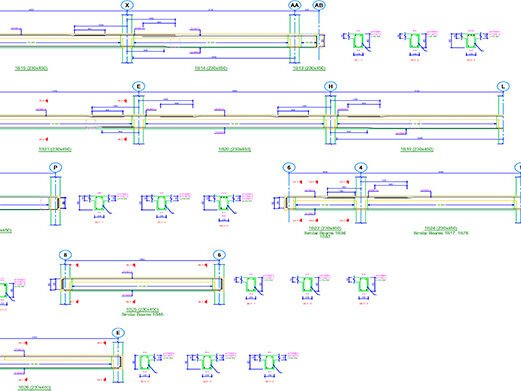Click grid bubble H
This screenshot has height=391, width=521.
coord(330,86)
